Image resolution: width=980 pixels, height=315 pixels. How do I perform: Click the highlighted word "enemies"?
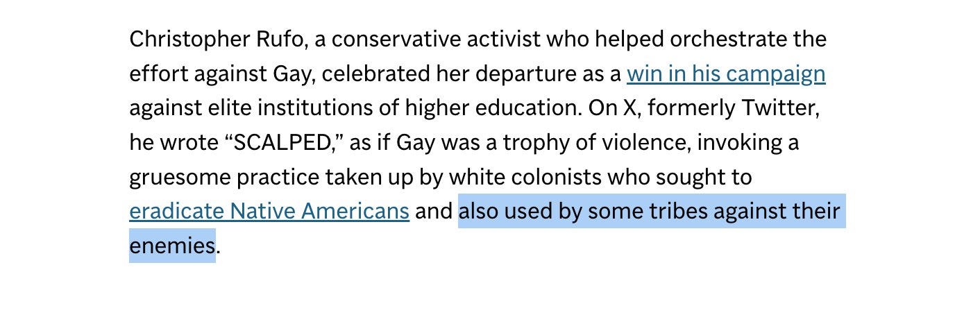coord(172,246)
